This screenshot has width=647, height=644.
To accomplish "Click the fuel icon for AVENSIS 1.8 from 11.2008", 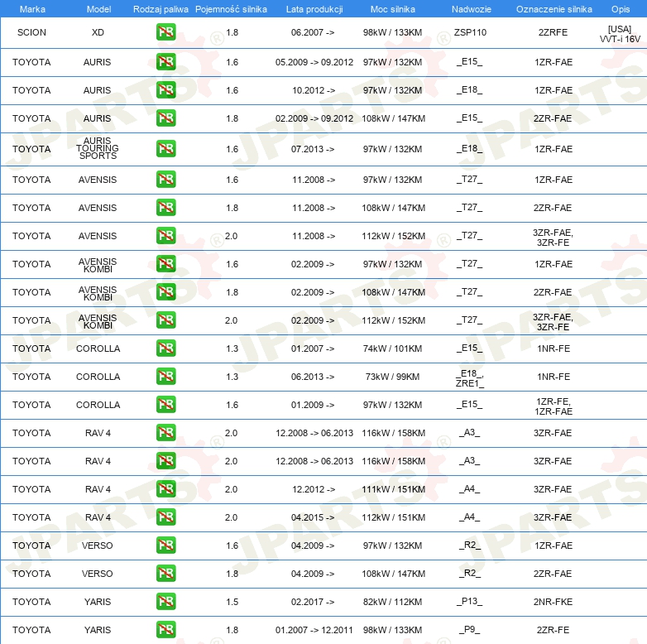I will [x=165, y=208].
